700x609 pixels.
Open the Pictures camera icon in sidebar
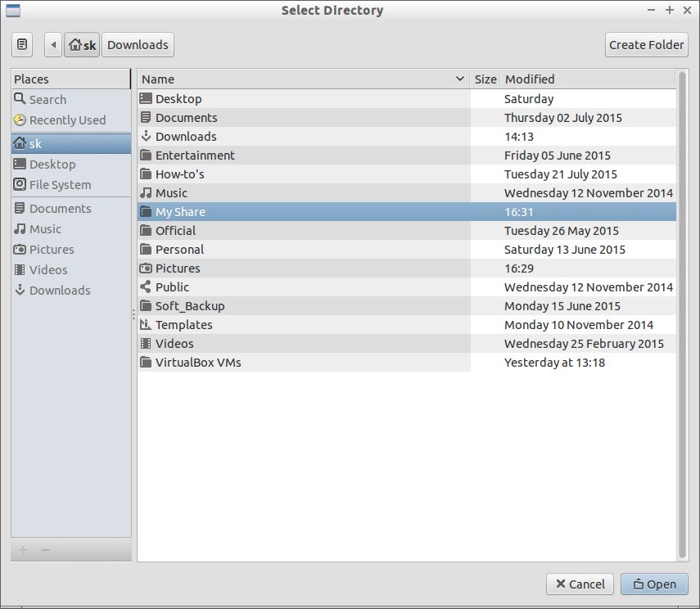(x=20, y=249)
